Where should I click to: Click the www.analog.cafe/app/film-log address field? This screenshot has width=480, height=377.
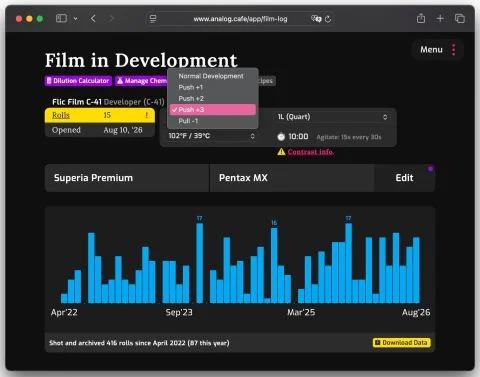click(x=240, y=19)
